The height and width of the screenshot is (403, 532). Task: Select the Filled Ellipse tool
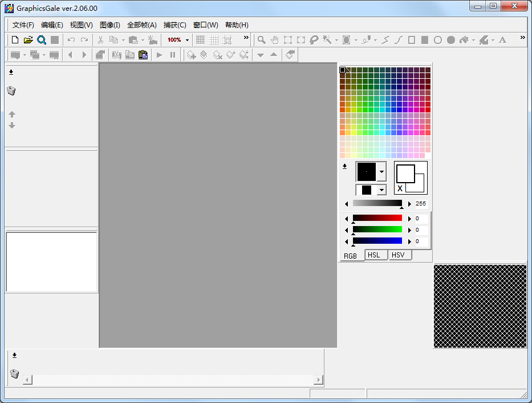[x=451, y=40]
